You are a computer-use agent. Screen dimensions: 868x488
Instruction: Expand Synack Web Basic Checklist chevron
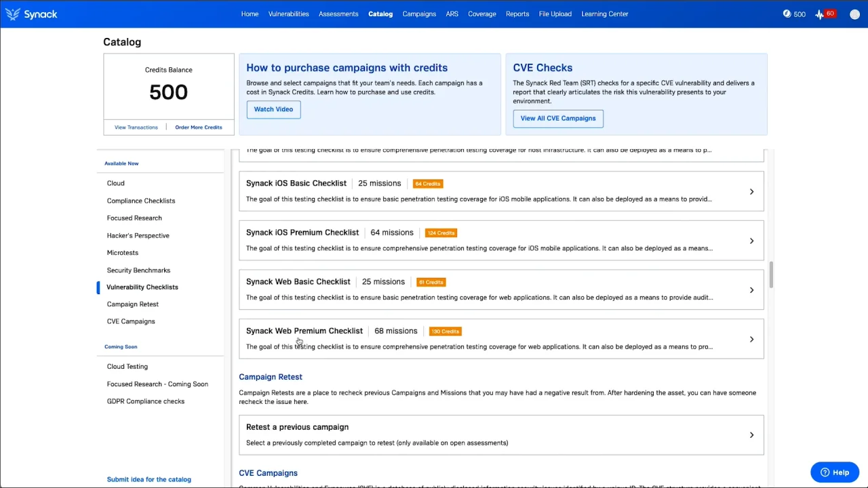point(751,290)
